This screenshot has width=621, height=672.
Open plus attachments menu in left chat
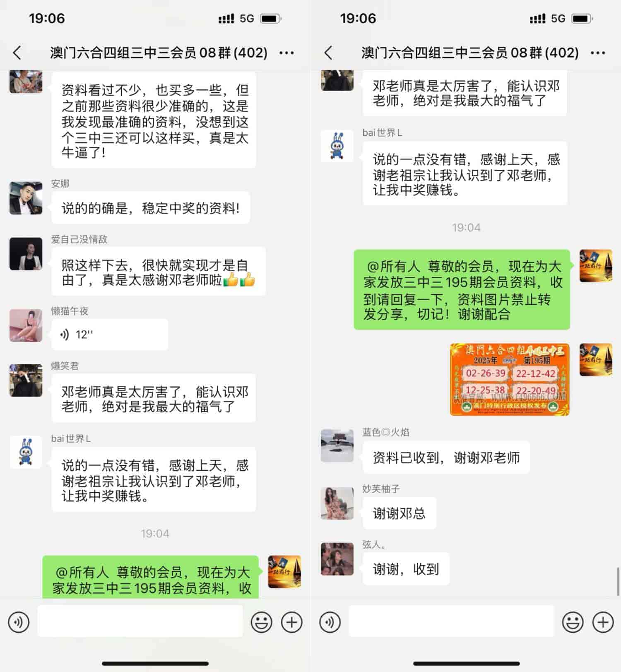point(292,622)
